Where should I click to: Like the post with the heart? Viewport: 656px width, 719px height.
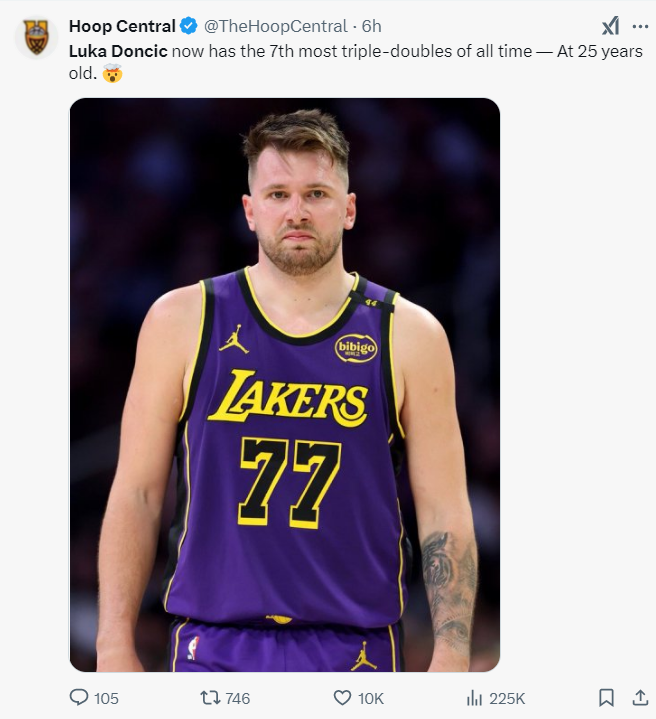coord(342,697)
